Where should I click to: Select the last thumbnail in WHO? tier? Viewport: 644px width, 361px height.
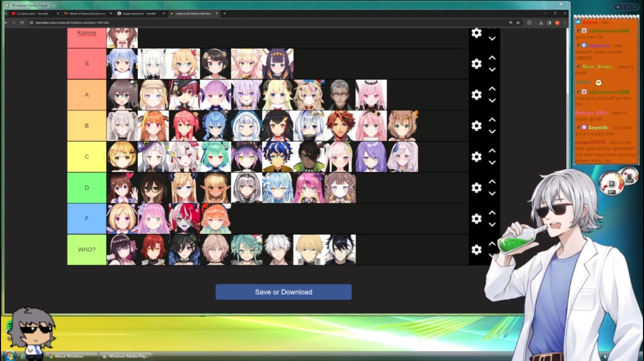(x=340, y=250)
